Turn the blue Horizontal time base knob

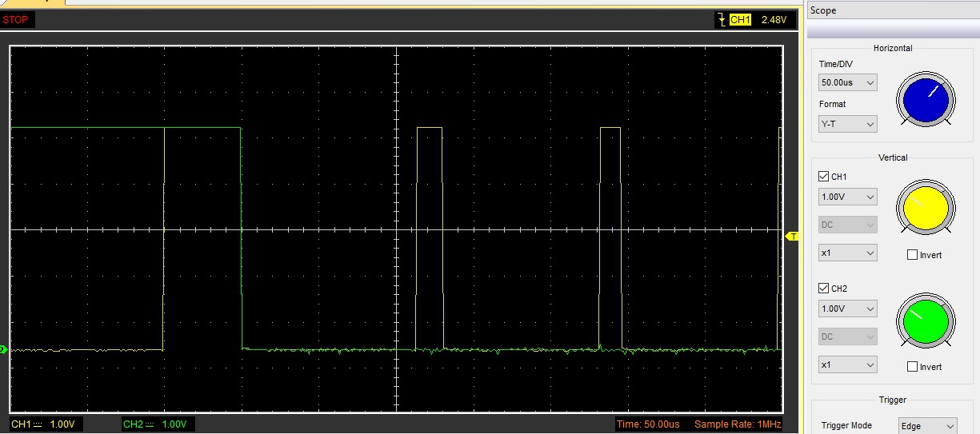tap(926, 100)
